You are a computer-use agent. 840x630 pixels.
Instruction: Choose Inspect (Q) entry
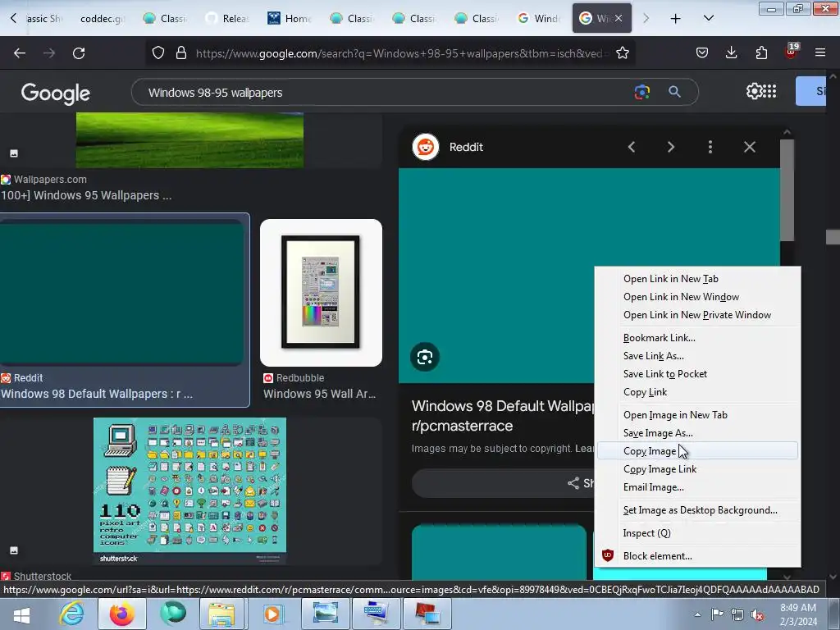(x=697, y=533)
